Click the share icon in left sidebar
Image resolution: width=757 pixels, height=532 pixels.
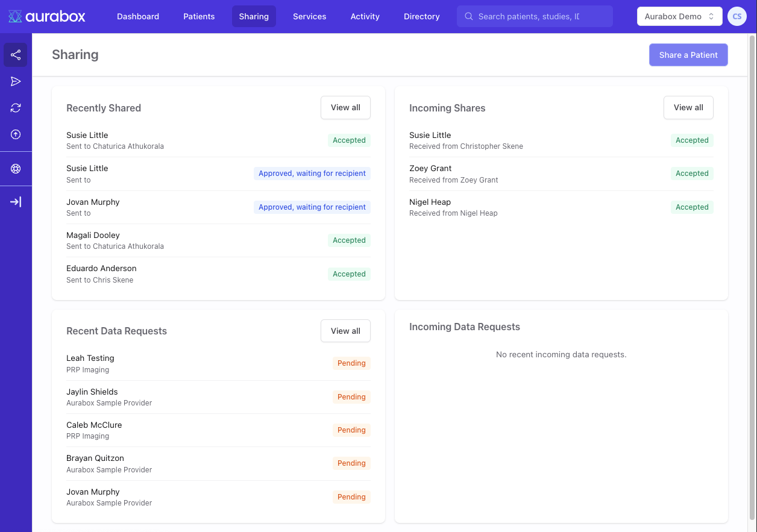click(x=16, y=55)
